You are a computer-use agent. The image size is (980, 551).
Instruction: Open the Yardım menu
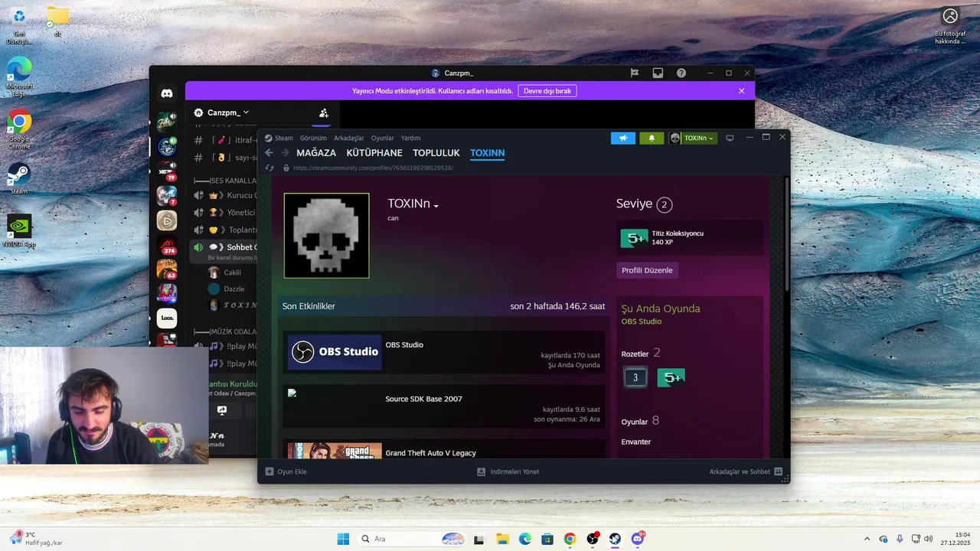click(411, 138)
